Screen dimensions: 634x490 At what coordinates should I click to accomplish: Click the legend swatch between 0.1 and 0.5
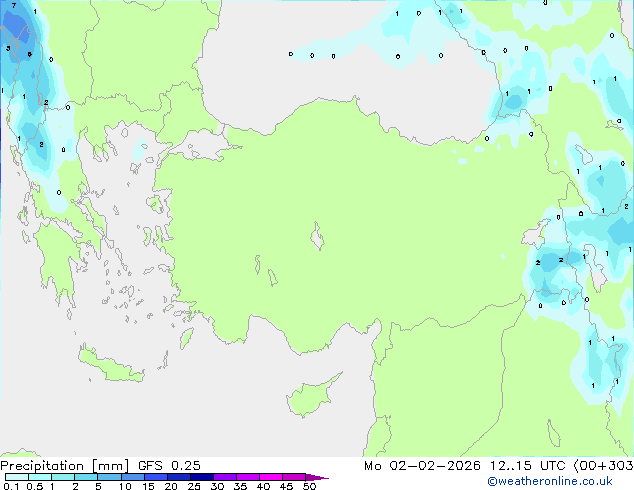point(17,477)
